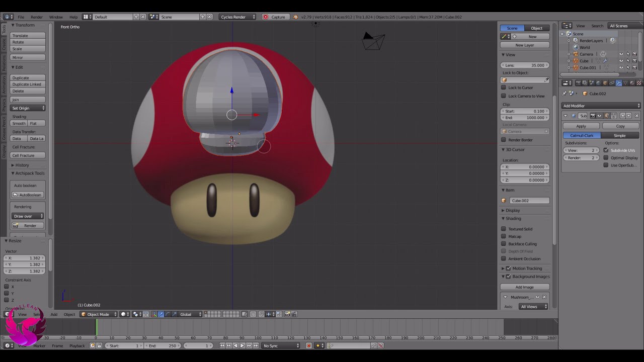This screenshot has height=362, width=644.
Task: Enable Optimal Display checkbox
Action: click(606, 158)
